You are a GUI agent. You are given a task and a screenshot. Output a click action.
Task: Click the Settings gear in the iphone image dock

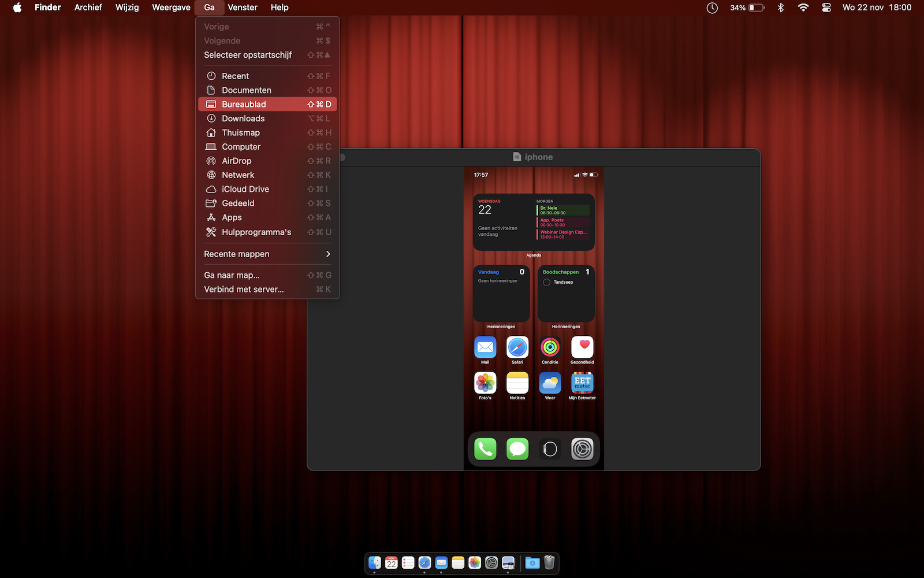582,449
